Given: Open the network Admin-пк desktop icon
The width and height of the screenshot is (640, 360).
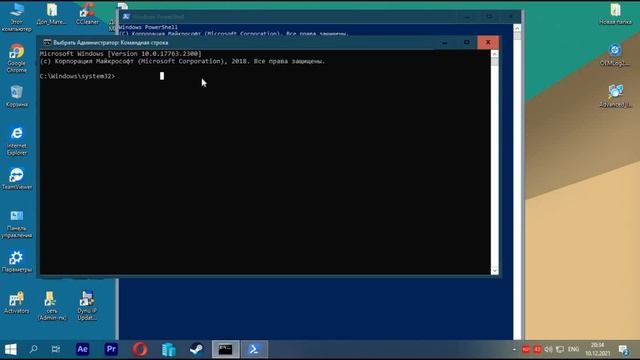Looking at the screenshot, I should click(x=52, y=306).
